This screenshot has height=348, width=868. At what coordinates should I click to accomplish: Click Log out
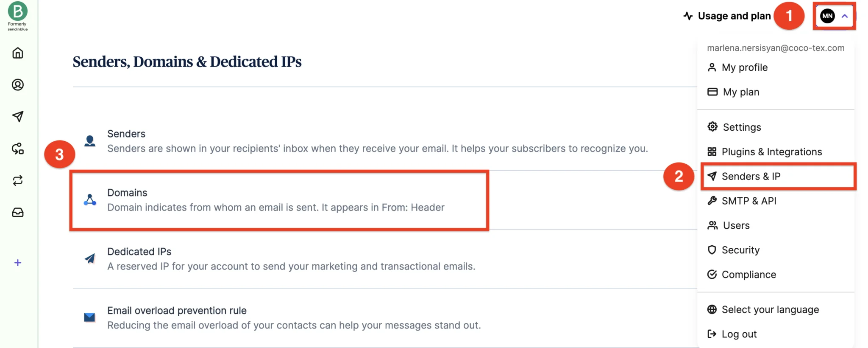click(x=732, y=334)
